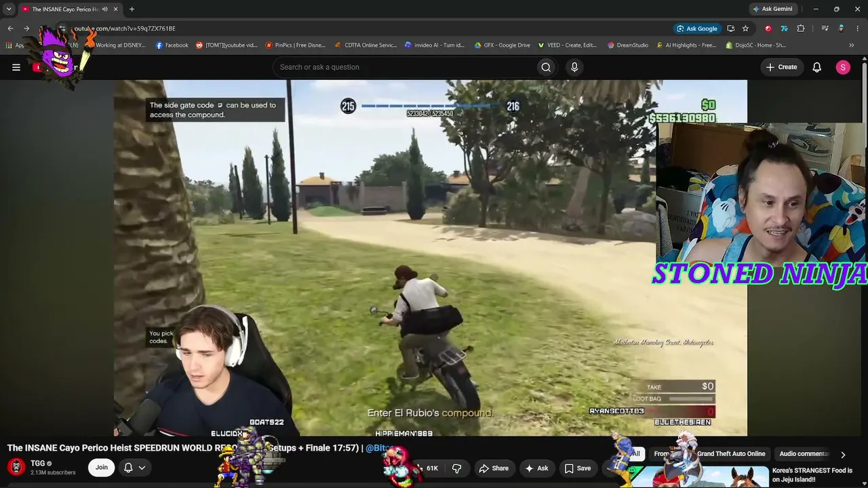Save the video to a playlist

pos(578,468)
